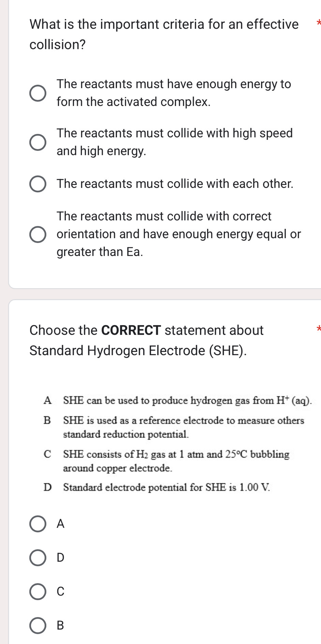Click the answer text 'and high energy.'

[x=101, y=151]
